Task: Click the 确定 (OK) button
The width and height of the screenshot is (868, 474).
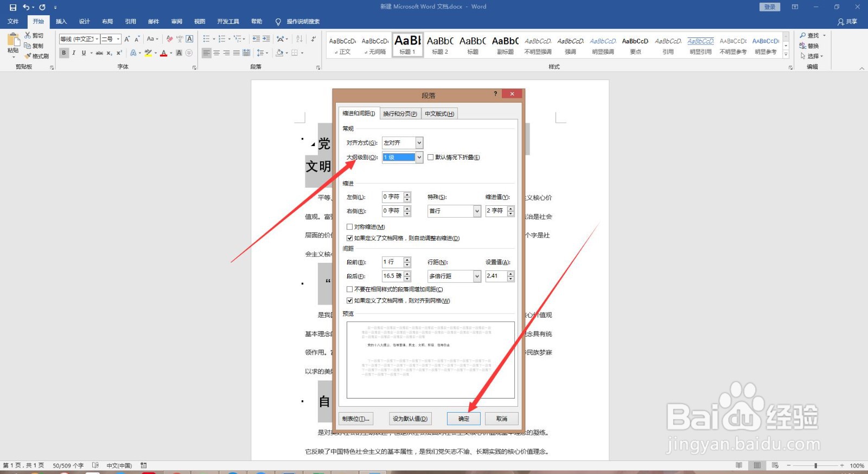Action: [x=464, y=419]
